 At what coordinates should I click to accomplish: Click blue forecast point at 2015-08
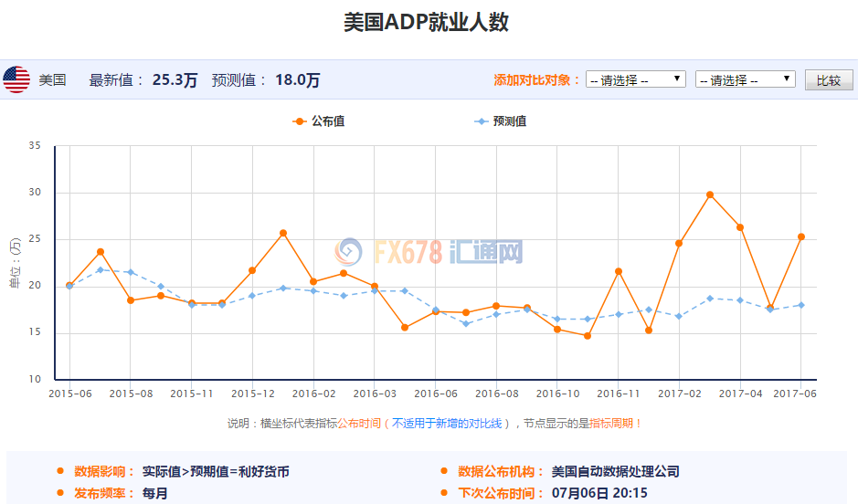coord(131,272)
